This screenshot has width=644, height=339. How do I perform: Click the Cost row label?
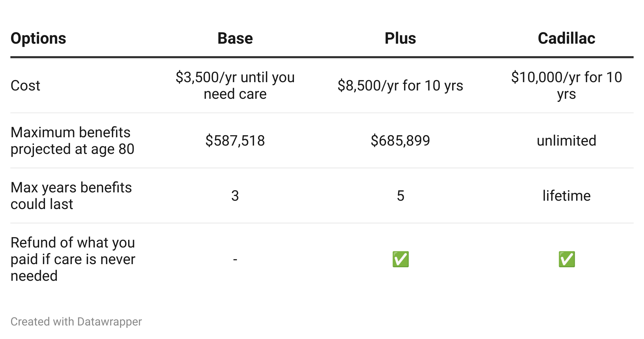coord(25,86)
